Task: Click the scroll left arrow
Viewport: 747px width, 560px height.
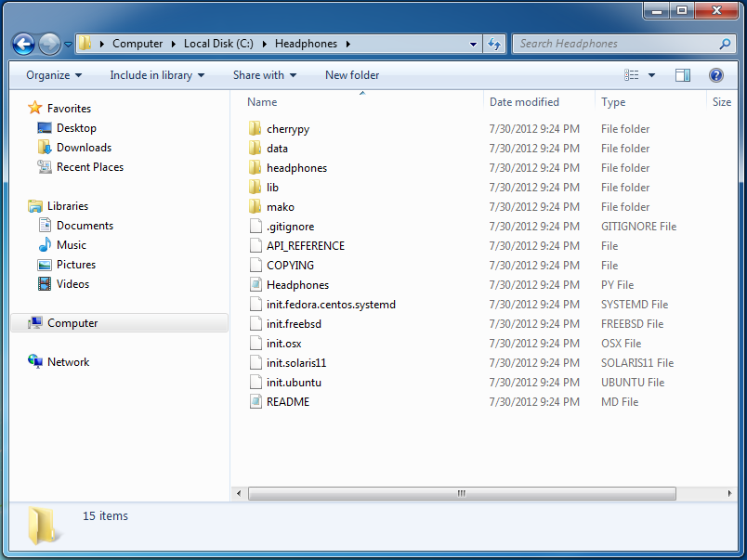Action: tap(239, 493)
